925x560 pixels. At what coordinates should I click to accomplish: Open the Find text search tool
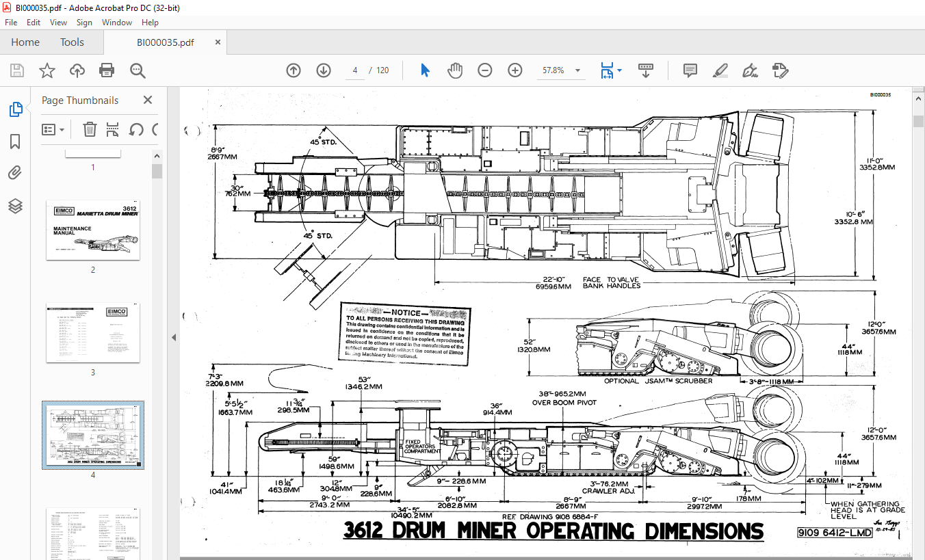point(138,70)
